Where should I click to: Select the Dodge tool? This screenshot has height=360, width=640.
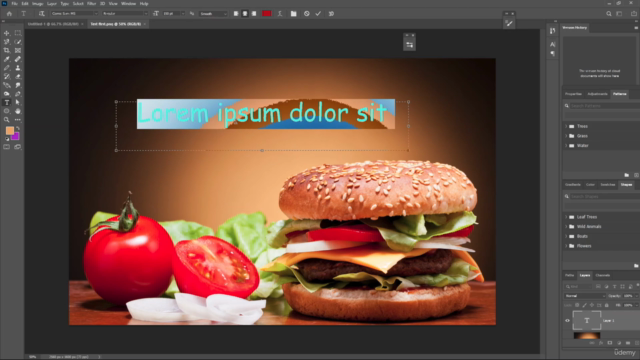point(7,94)
